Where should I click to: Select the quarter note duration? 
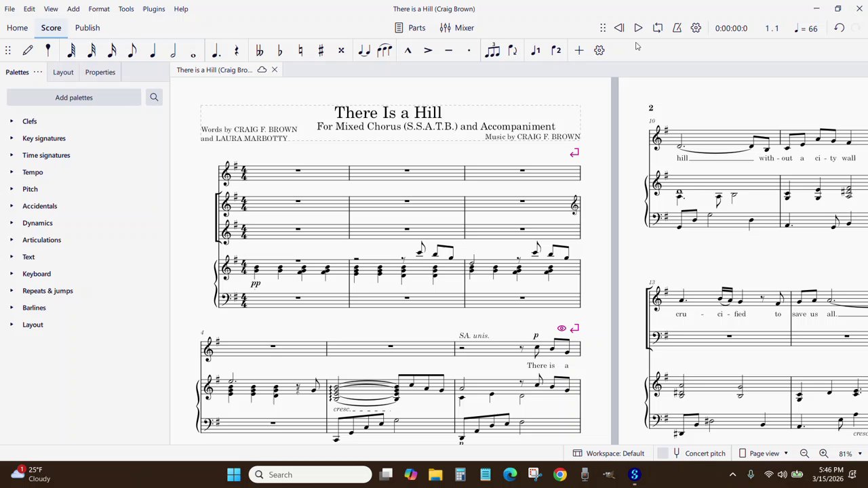153,50
